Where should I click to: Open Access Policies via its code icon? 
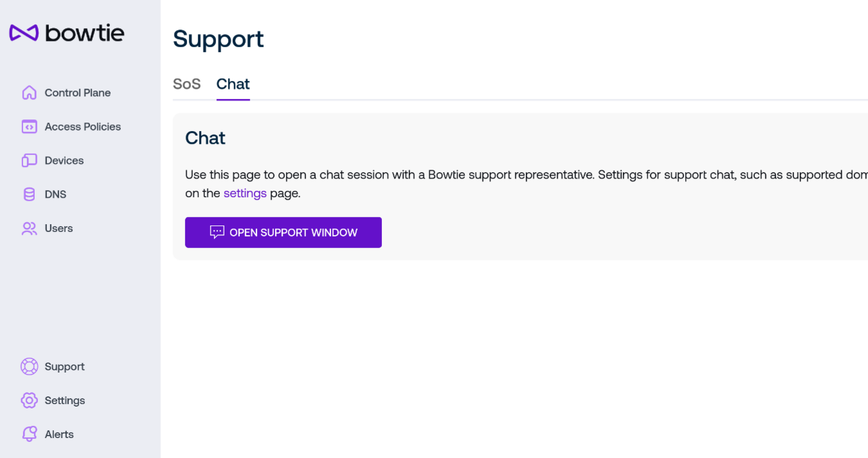point(29,127)
